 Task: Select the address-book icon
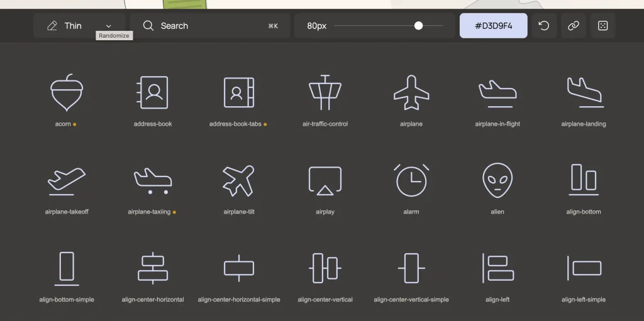[x=153, y=92]
